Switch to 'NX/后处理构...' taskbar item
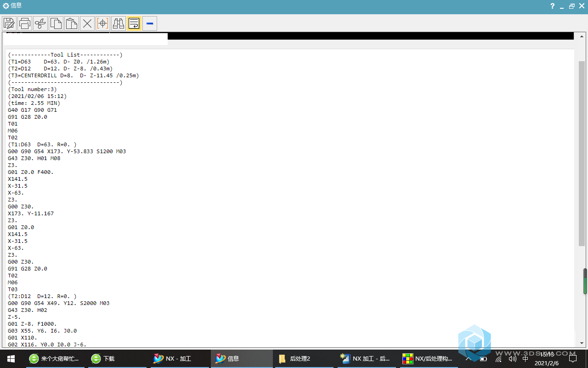The image size is (588, 368). [429, 358]
